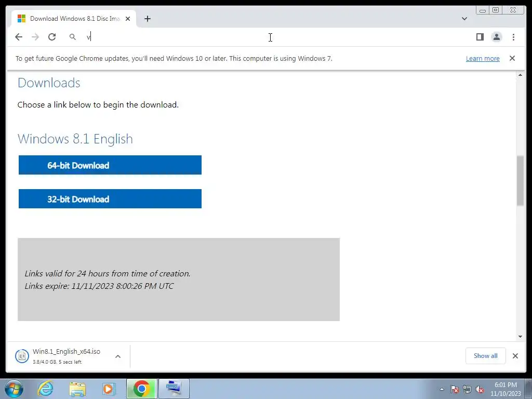Dismiss the Chrome update notification bar

pos(512,58)
